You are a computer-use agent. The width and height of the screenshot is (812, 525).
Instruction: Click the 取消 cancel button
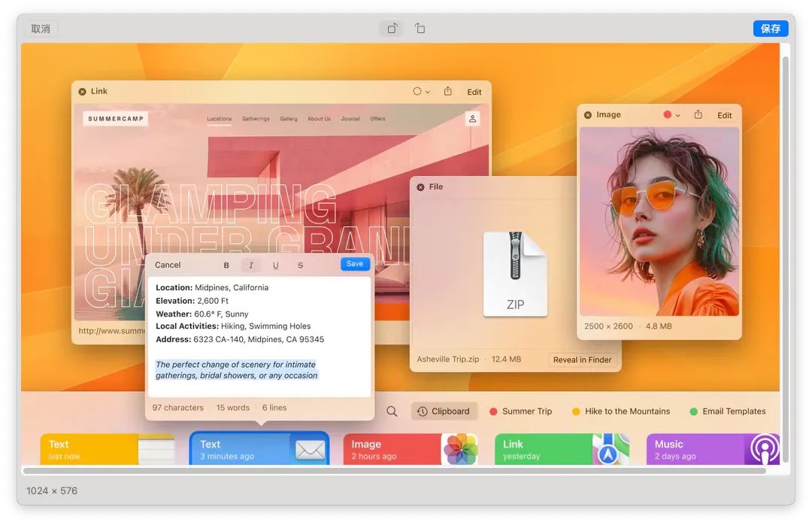point(41,29)
